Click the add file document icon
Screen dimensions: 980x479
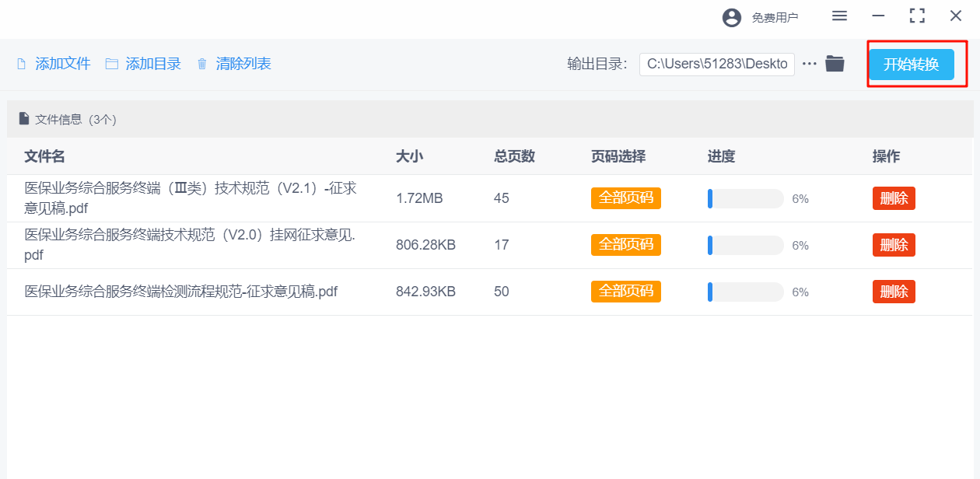pyautogui.click(x=22, y=64)
